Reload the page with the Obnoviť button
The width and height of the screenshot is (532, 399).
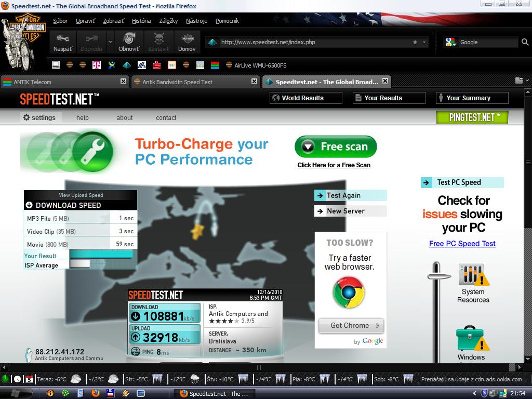click(x=129, y=42)
